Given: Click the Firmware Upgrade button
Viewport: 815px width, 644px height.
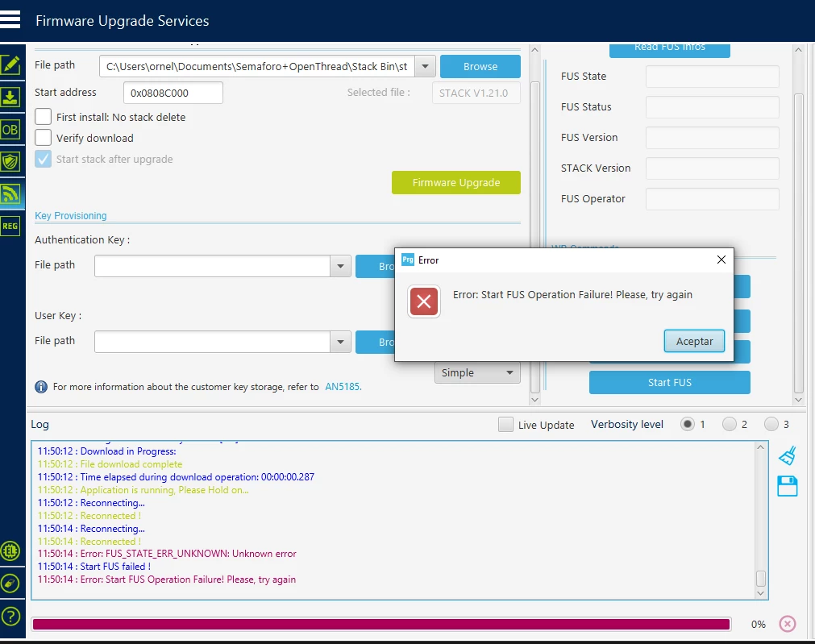Looking at the screenshot, I should 455,182.
